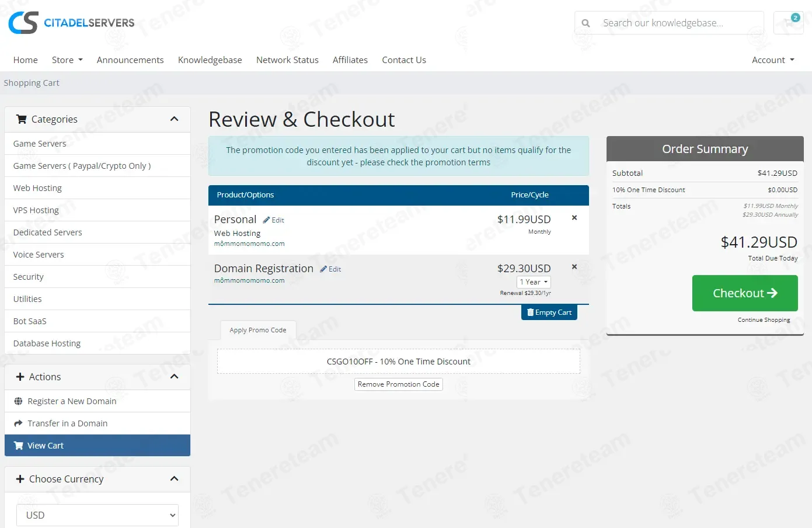Open the 1 Year billing period dropdown

[x=534, y=282]
